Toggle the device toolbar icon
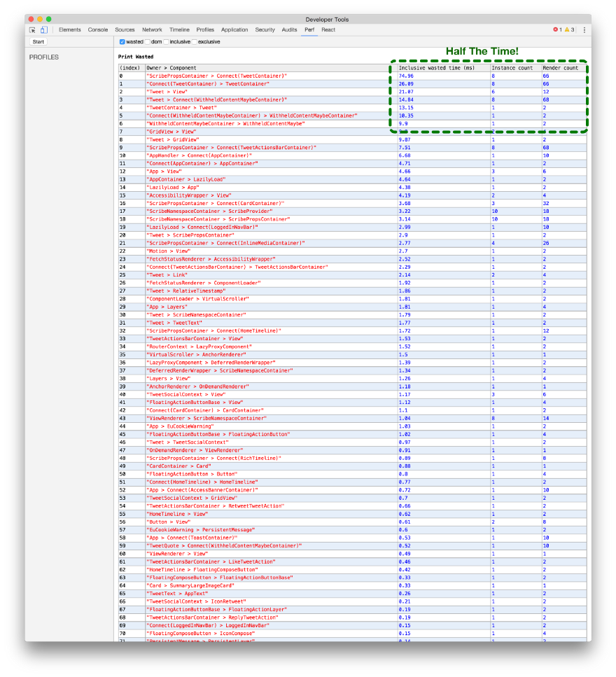 (44, 30)
